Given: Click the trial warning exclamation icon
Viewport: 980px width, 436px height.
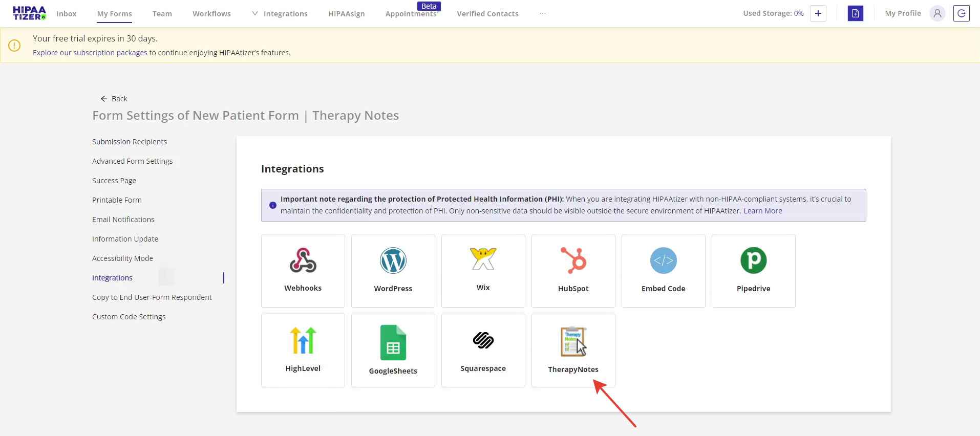Looking at the screenshot, I should click(x=14, y=46).
